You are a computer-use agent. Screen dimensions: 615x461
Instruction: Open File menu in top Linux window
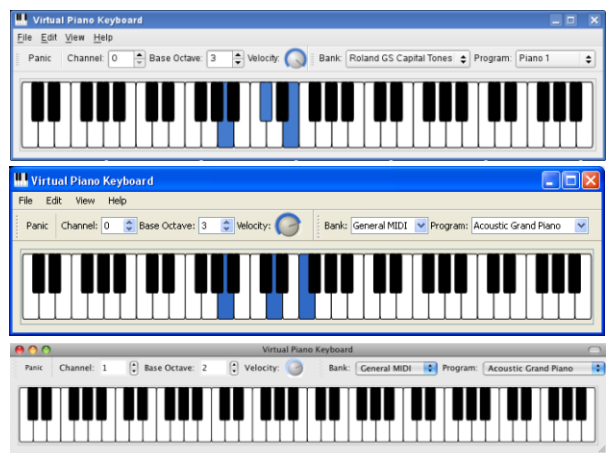click(x=24, y=38)
